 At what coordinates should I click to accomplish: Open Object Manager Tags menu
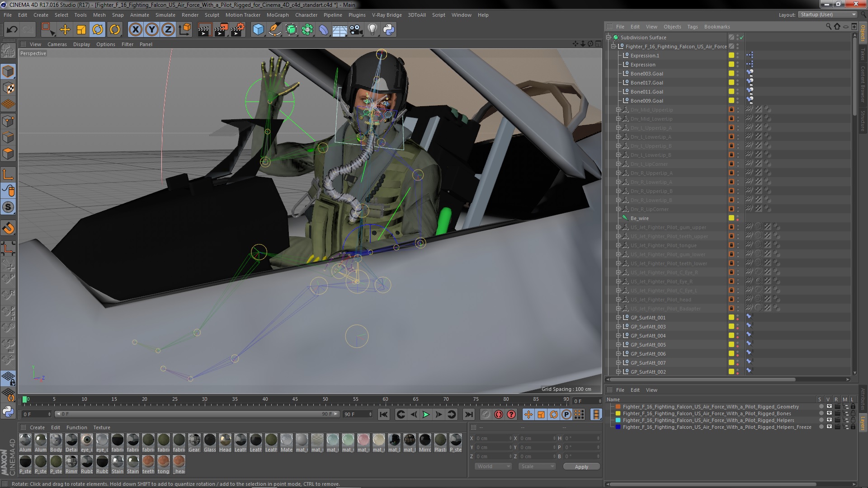pyautogui.click(x=693, y=27)
